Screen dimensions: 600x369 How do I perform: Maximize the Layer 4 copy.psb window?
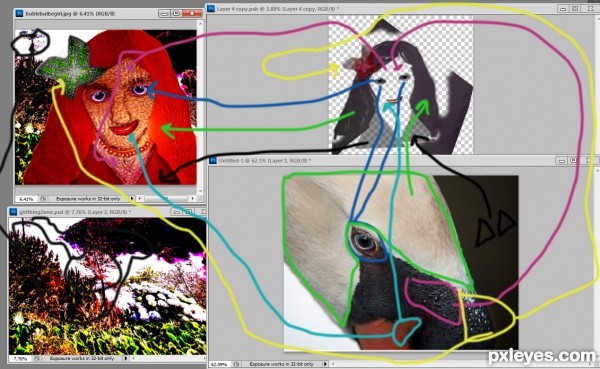[575, 8]
